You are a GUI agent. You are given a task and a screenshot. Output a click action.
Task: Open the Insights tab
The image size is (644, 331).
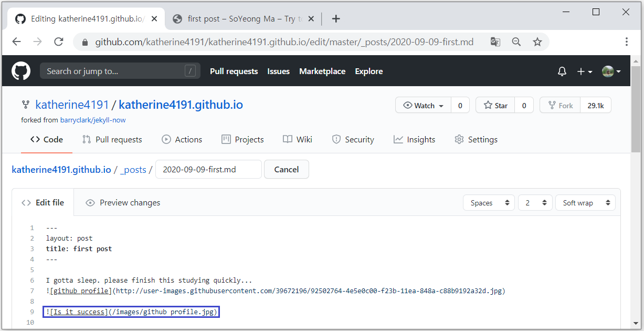[414, 139]
